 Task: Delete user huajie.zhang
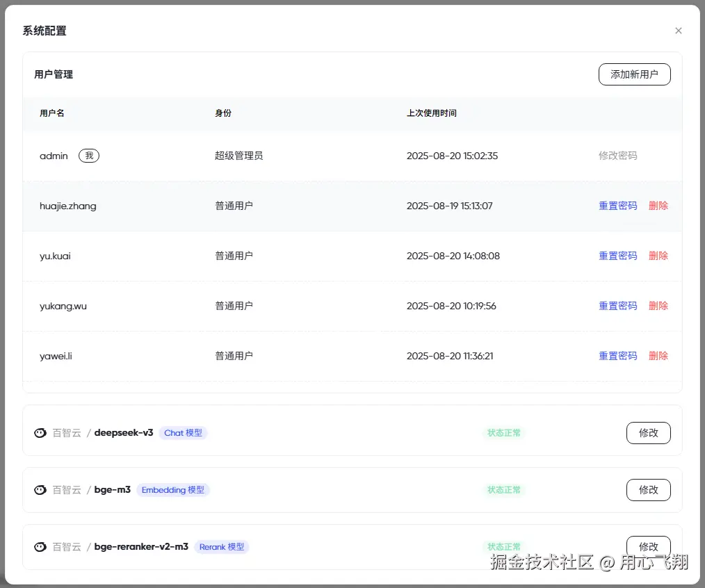(658, 206)
